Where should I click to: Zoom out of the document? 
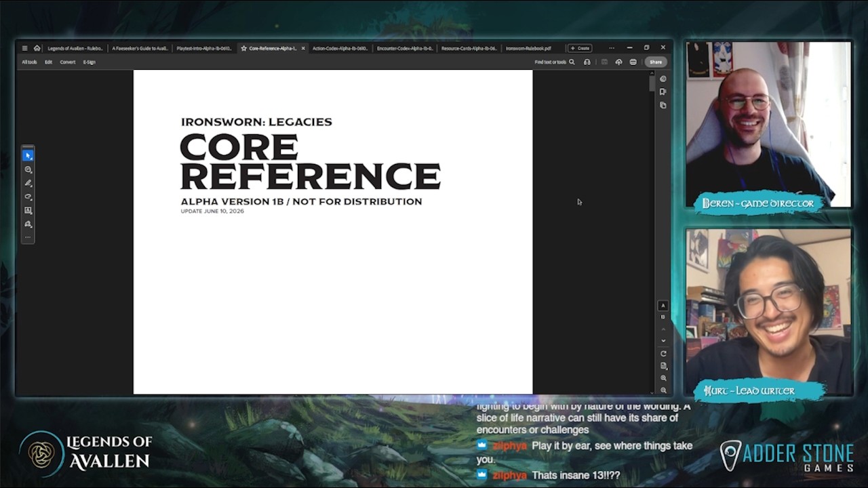coord(663,390)
